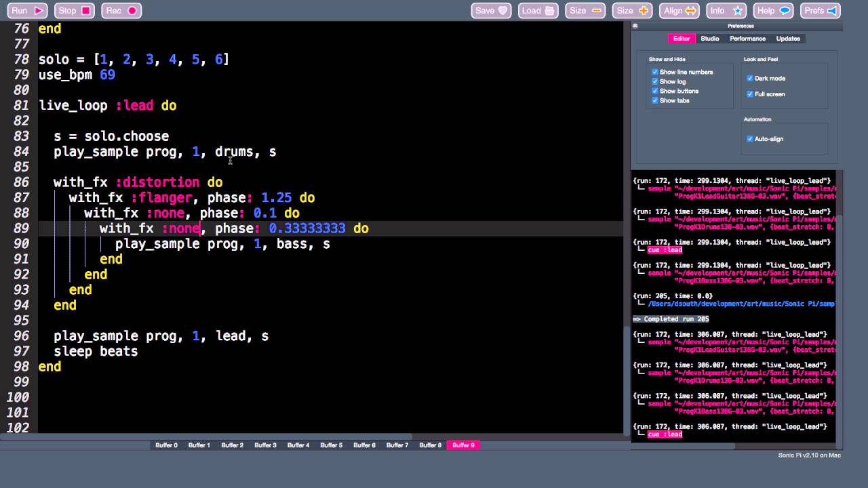Show Buffer 8
The image size is (868, 488).
430,445
